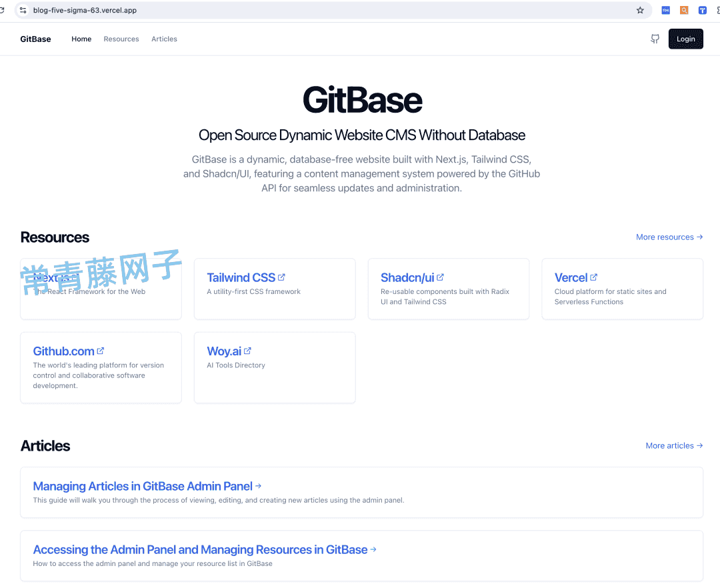This screenshot has width=720, height=588.
Task: Open the More resources link
Action: (669, 237)
